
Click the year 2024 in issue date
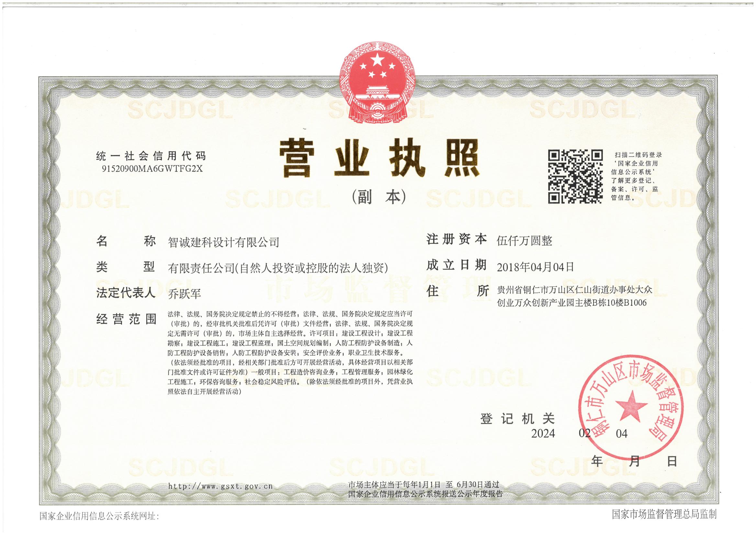(543, 434)
